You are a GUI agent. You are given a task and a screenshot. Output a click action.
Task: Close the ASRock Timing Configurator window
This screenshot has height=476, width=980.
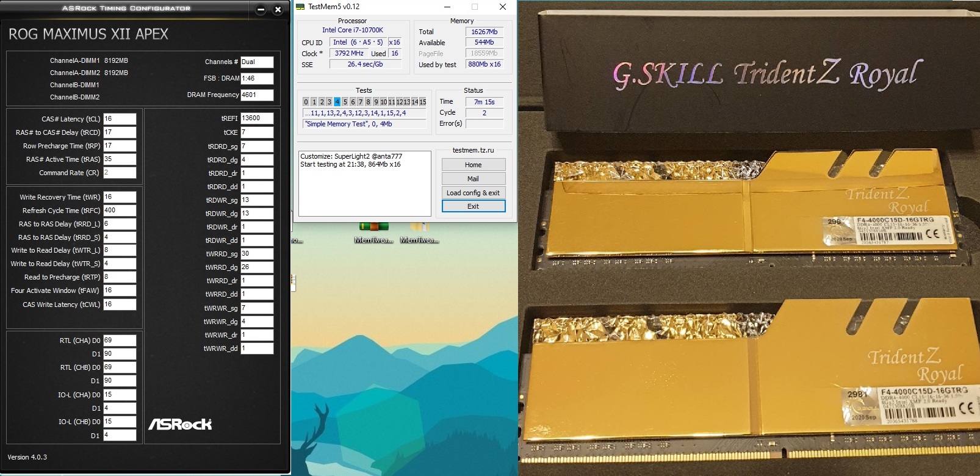[x=278, y=9]
